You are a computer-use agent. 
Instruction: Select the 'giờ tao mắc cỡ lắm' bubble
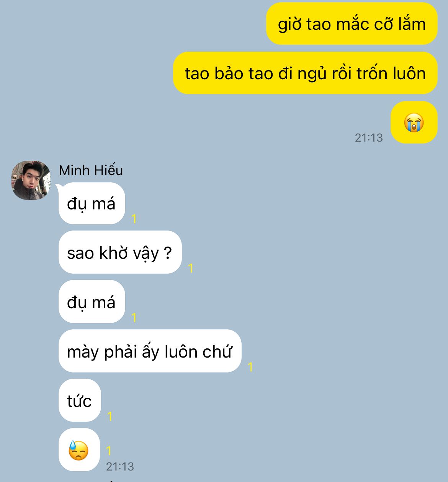352,24
